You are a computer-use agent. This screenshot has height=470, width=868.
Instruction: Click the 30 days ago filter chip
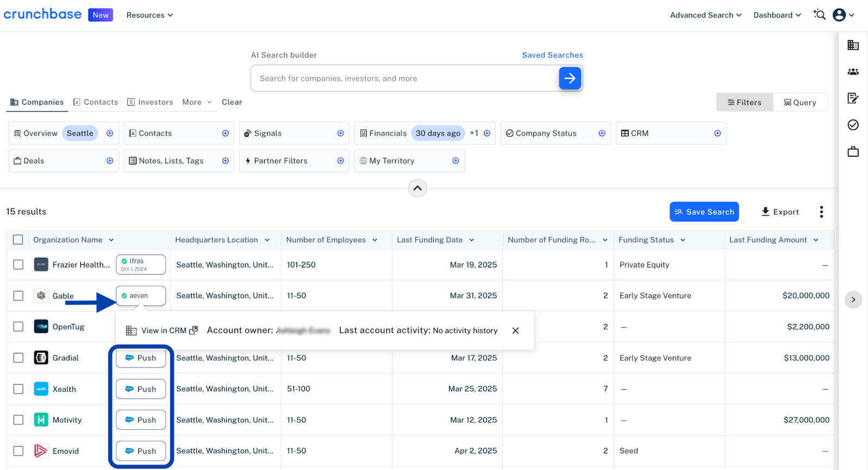[x=438, y=133]
